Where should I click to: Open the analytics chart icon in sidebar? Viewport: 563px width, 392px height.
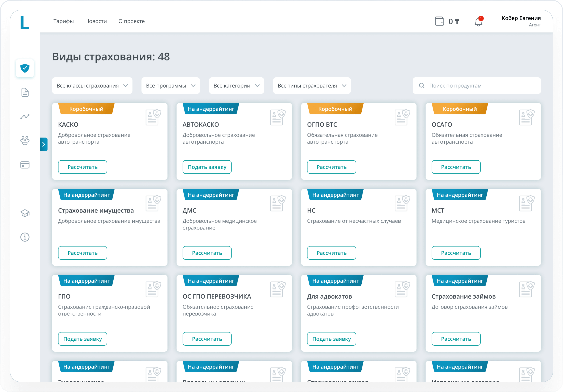point(25,116)
